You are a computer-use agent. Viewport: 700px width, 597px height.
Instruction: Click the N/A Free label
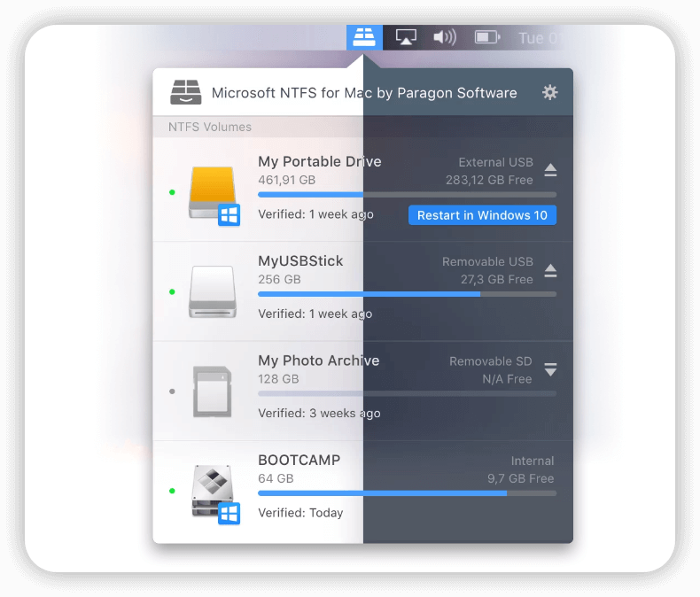507,379
